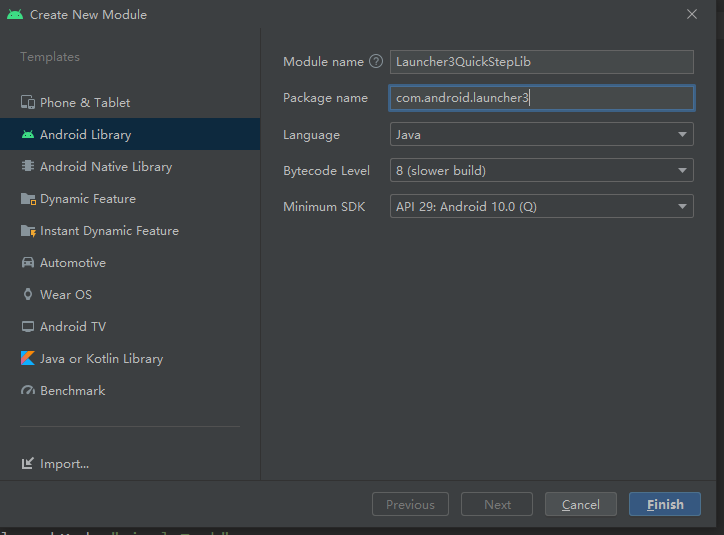Click the Minimum SDK label
724x535 pixels.
(324, 206)
